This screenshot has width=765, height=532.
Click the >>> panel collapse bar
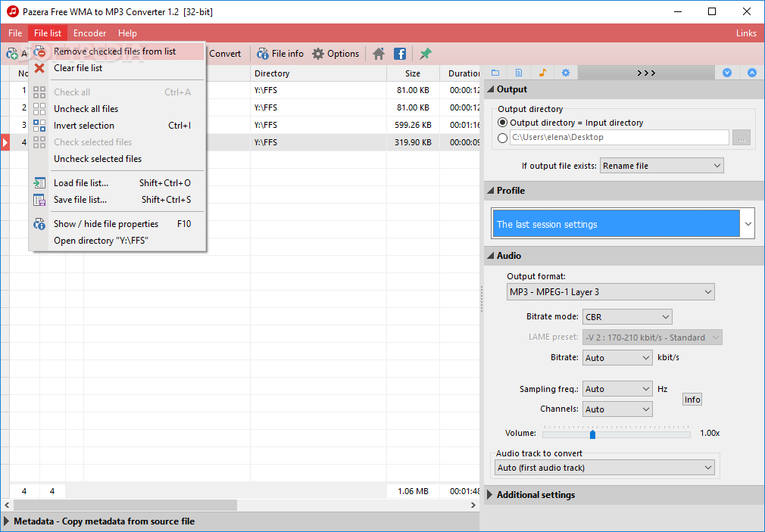pos(646,73)
